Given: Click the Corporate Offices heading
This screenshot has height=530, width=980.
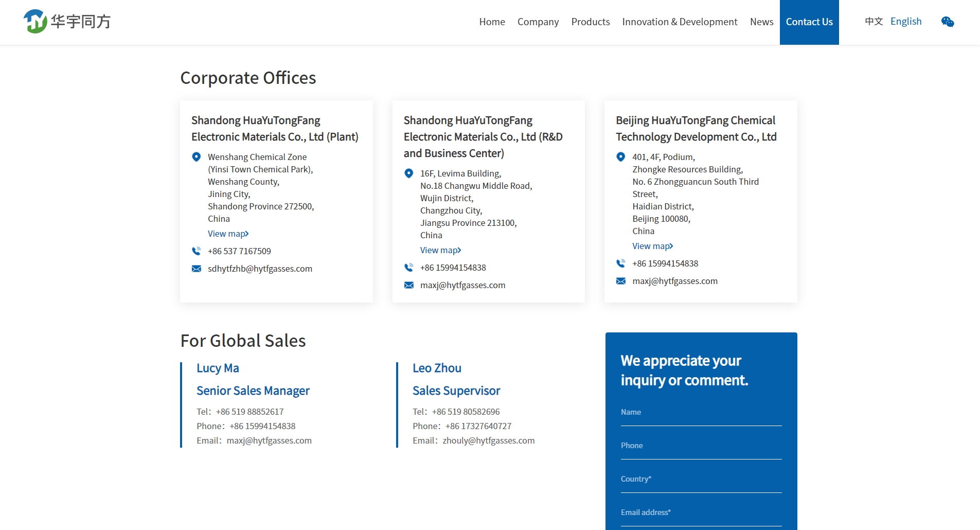Looking at the screenshot, I should (x=248, y=78).
